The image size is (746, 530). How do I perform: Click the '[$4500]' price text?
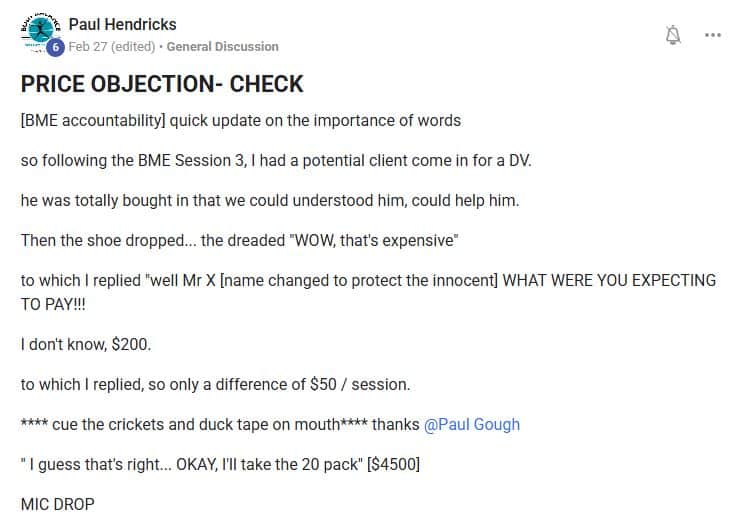click(x=393, y=464)
